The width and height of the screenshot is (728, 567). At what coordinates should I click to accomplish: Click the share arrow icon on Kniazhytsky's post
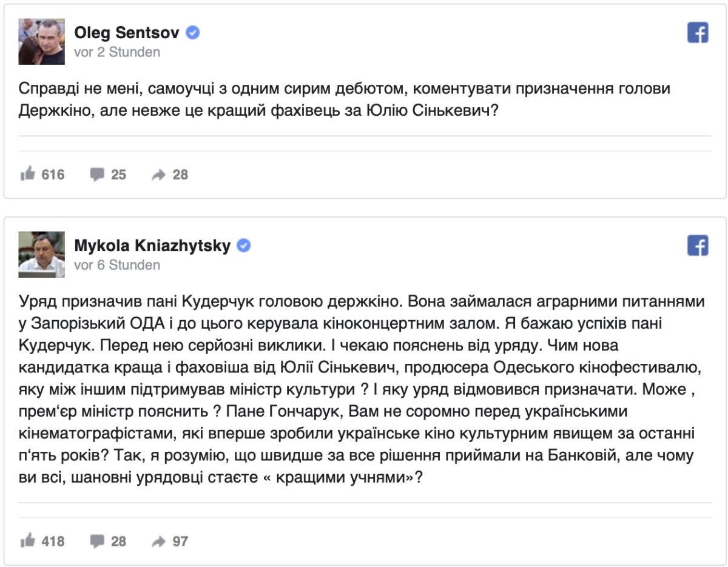pos(158,542)
